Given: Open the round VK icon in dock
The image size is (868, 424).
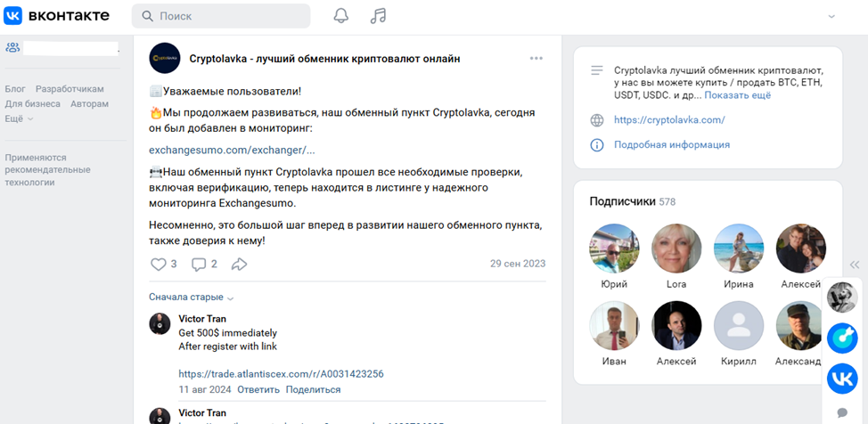Looking at the screenshot, I should [842, 379].
